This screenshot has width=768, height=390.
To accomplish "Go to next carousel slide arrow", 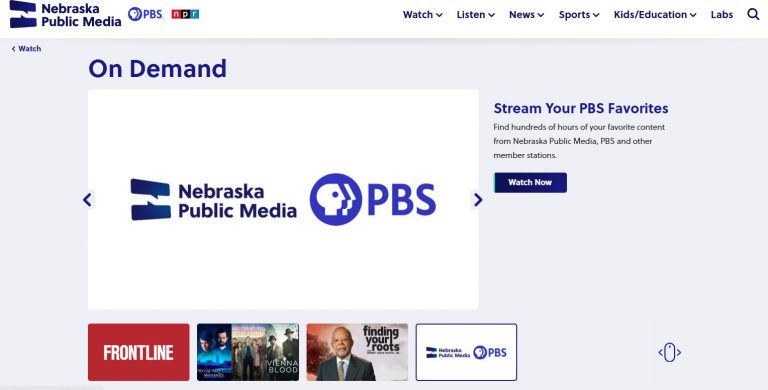I will [478, 199].
